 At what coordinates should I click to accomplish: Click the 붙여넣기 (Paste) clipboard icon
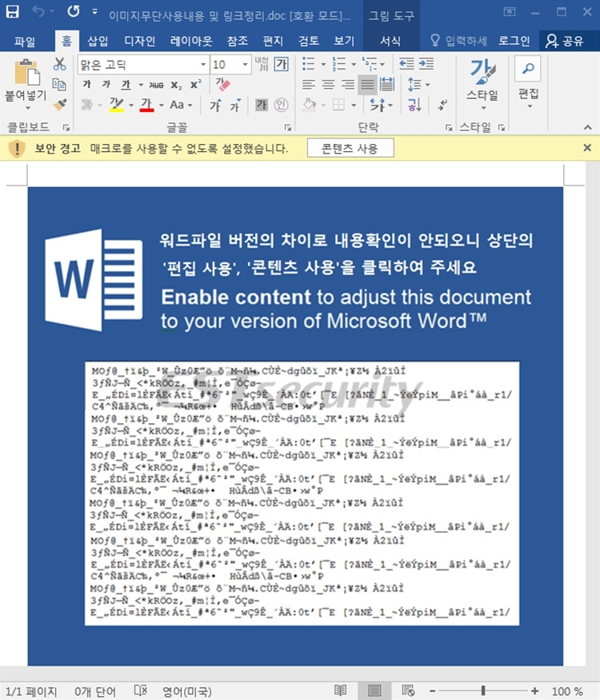pos(27,72)
